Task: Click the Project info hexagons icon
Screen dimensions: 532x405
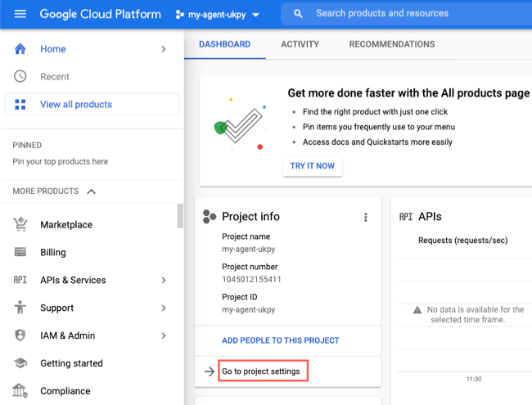Action: 210,216
